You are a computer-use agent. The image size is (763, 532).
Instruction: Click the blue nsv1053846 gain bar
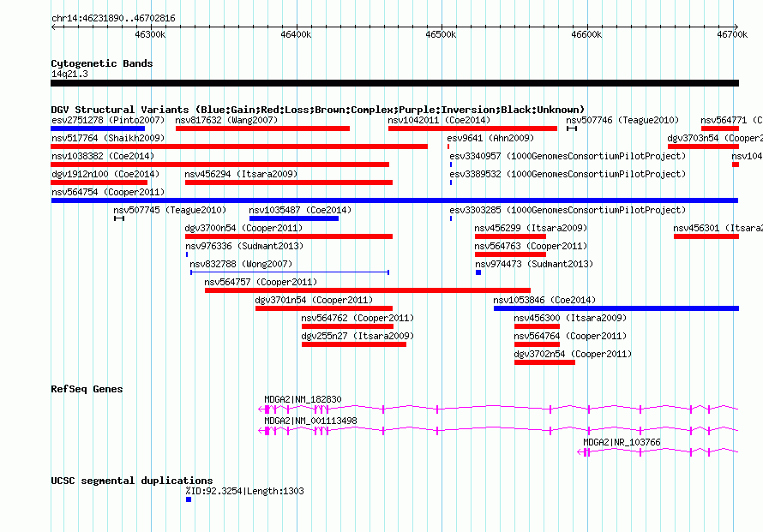(x=616, y=308)
